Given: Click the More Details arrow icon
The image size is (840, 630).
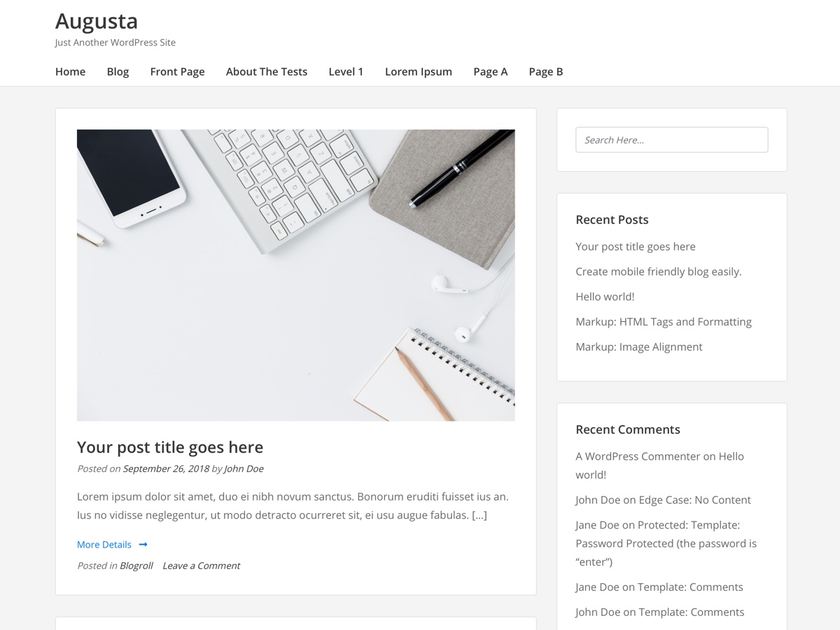Looking at the screenshot, I should (x=142, y=544).
